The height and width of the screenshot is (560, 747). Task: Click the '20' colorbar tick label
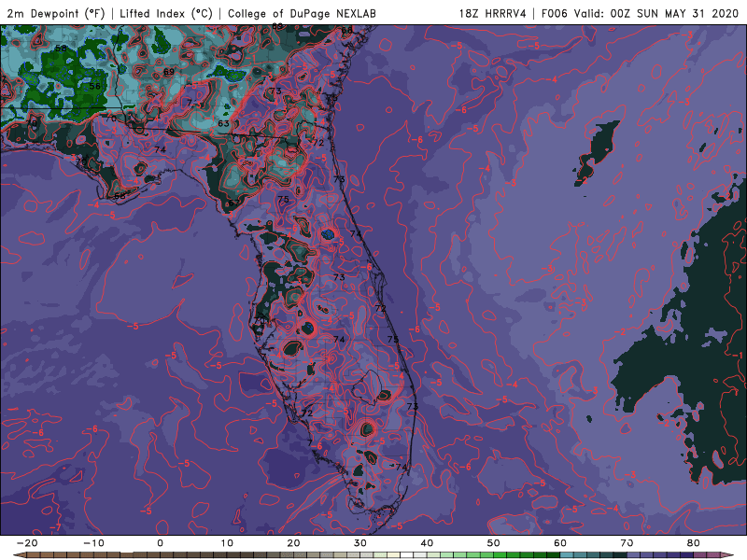(x=293, y=543)
